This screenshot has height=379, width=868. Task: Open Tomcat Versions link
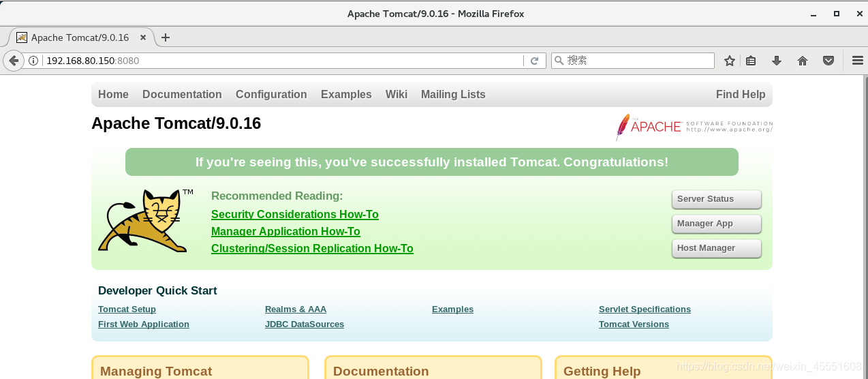click(634, 324)
